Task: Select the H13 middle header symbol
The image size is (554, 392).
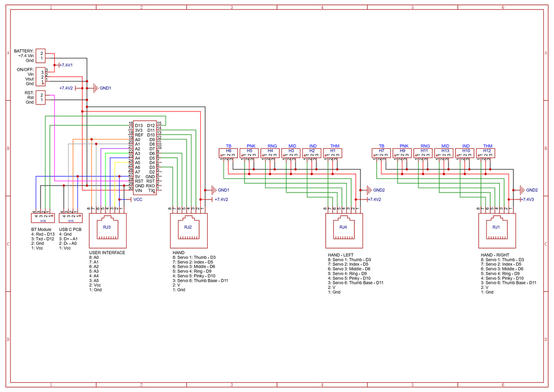Action: (444, 153)
